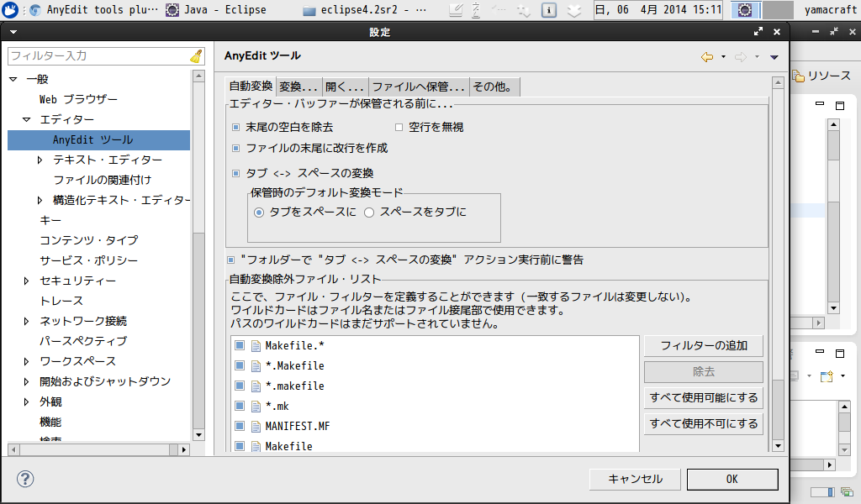861x504 pixels.
Task: Expand the 構造化テキスト・エディター node
Action: (x=40, y=200)
